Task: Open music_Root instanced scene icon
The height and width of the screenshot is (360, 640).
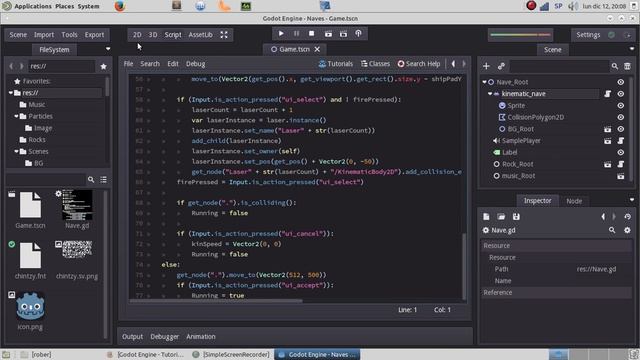Action: (x=620, y=176)
